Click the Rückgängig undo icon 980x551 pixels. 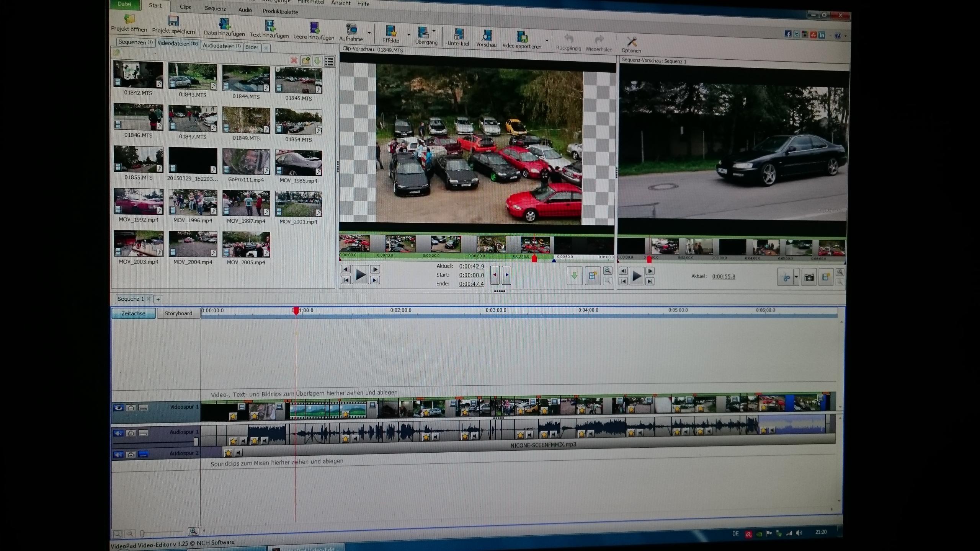point(569,39)
